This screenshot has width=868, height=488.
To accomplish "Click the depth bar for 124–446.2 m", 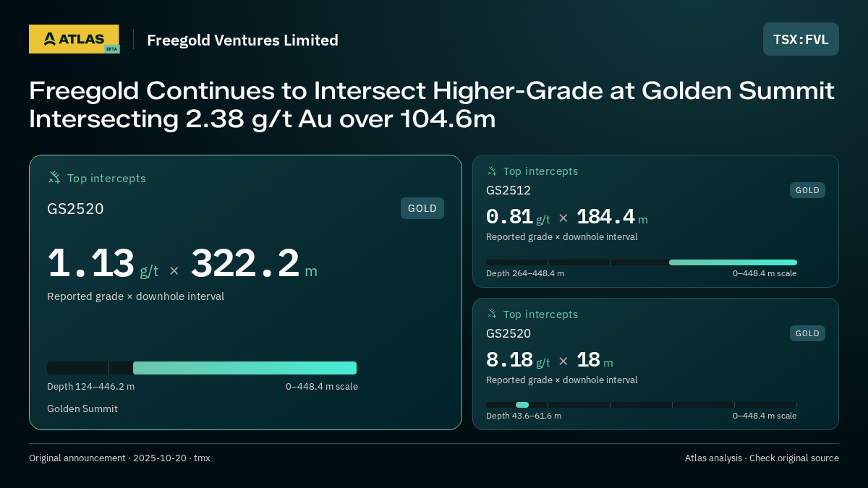I will tap(203, 368).
